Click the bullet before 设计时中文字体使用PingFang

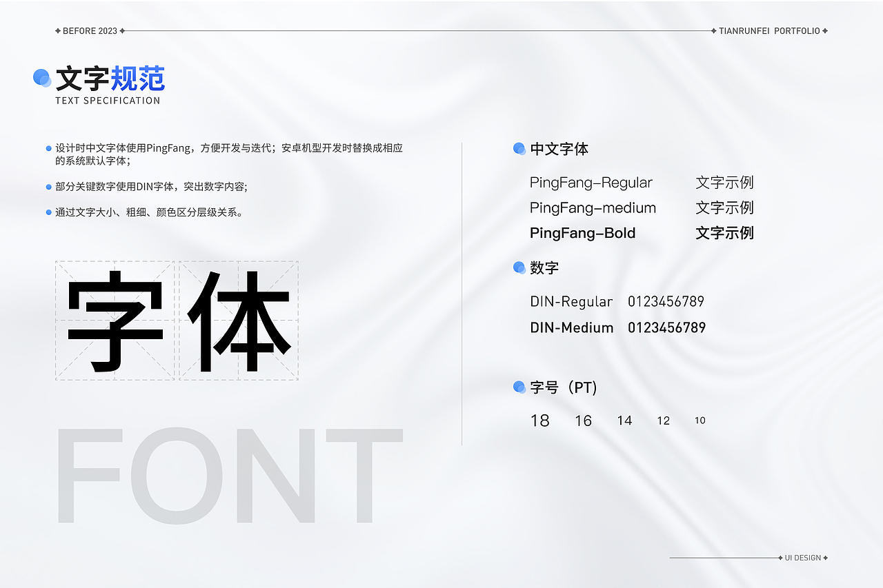(48, 148)
